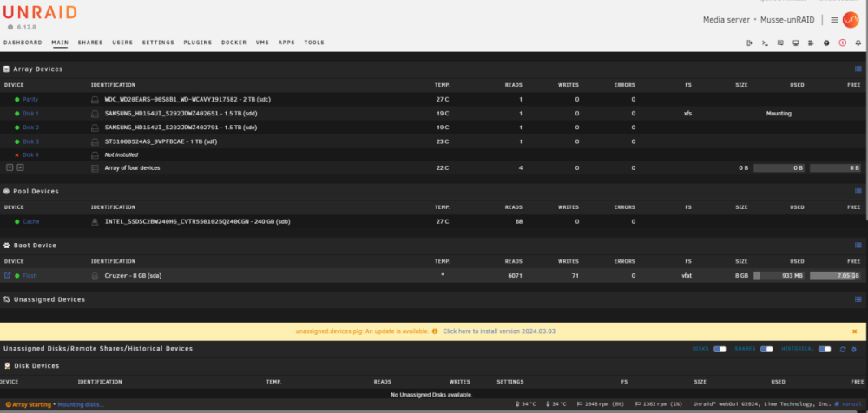
Task: Open the feedback icon in the header toolbar
Action: click(780, 43)
